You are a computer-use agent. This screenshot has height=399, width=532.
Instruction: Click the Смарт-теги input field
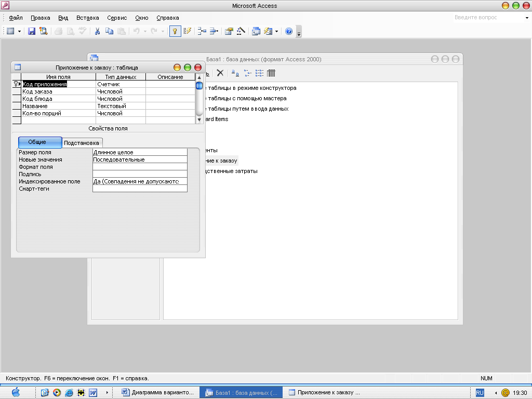coord(140,189)
